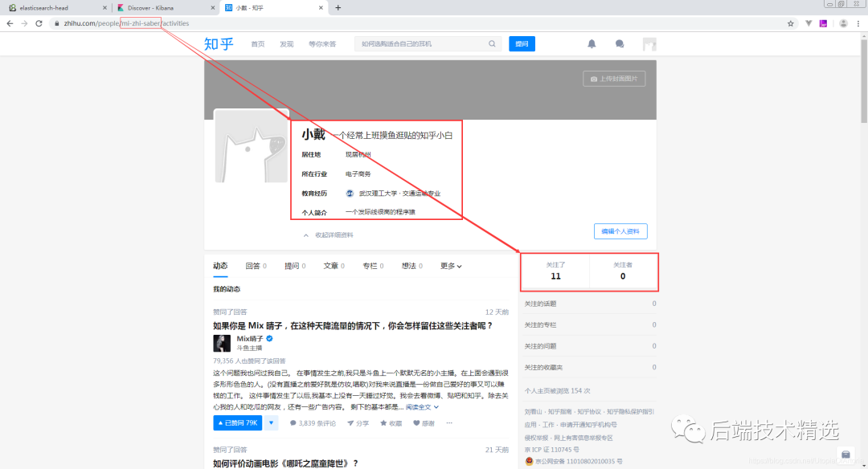Click the Zhihu logo

coord(219,43)
